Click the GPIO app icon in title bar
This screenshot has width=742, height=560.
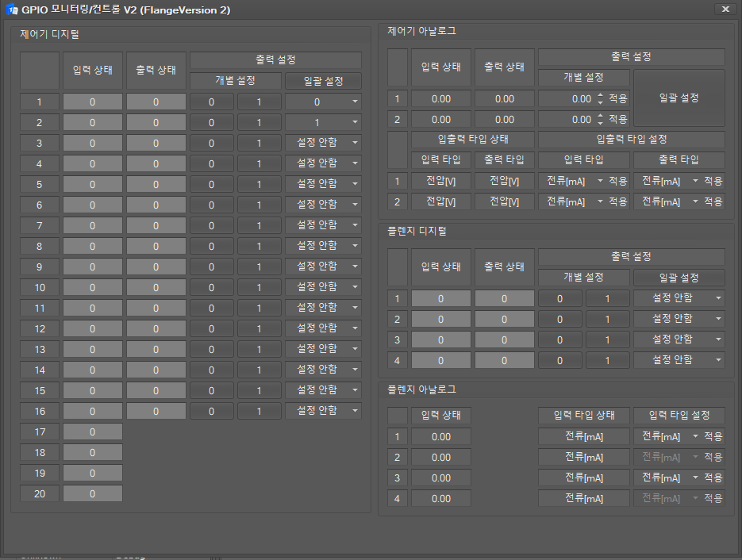pos(11,10)
